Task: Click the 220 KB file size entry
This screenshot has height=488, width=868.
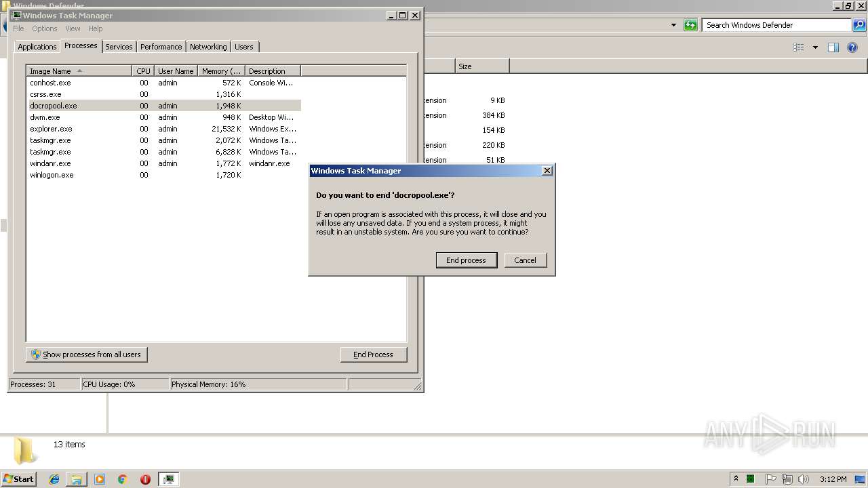Action: 494,145
